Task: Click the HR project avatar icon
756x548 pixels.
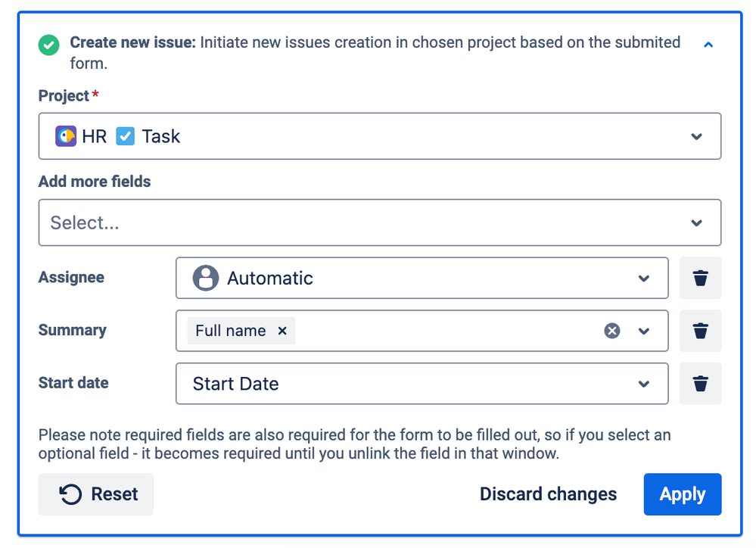Action: click(66, 136)
